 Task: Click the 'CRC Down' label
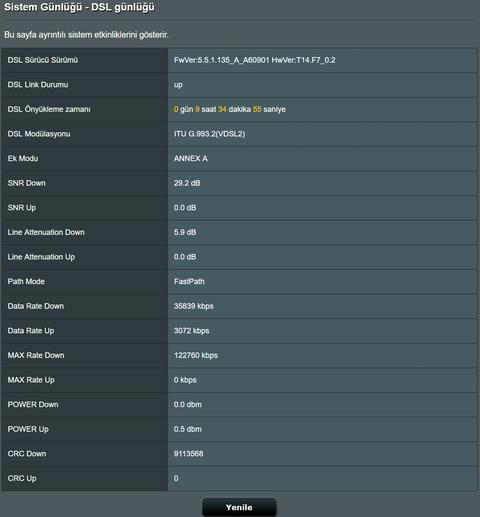tap(27, 454)
